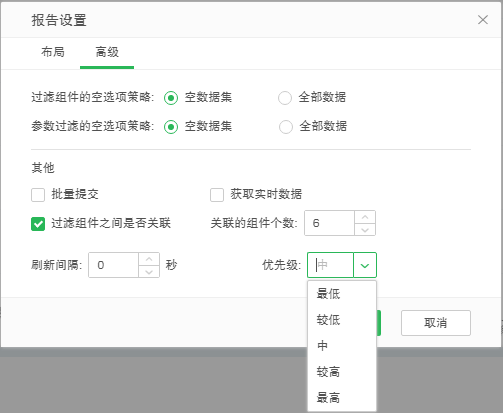Choose 全部数据 for 参数过滤的空选项策略
Image resolution: width=503 pixels, height=413 pixels.
click(286, 127)
